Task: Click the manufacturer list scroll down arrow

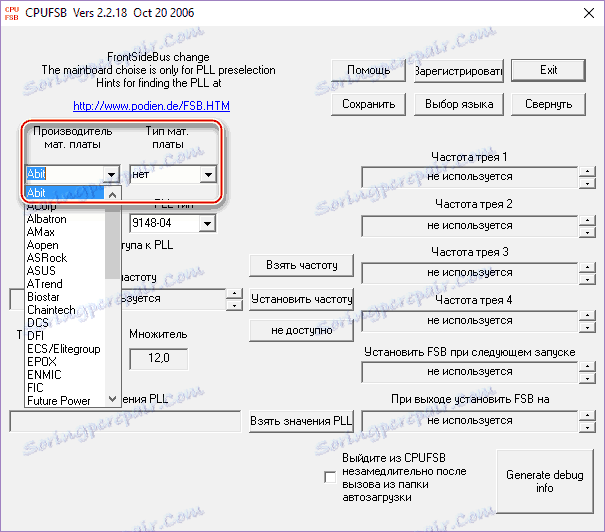Action: tap(113, 399)
